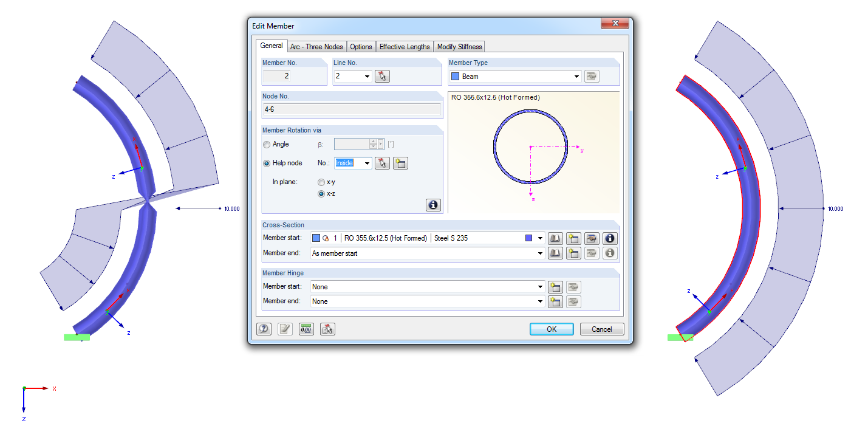Screen dimensions: 868x440
Task: Select Help node rotation option
Action: pos(267,163)
